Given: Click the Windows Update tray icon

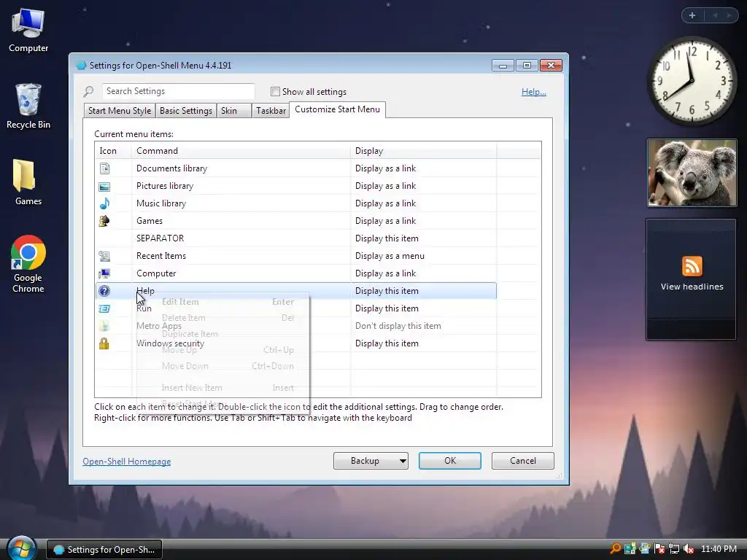Looking at the screenshot, I should tap(645, 549).
